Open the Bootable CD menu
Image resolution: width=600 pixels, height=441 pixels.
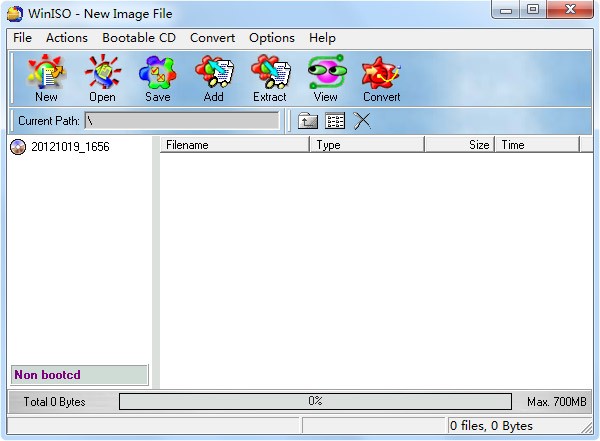(139, 38)
